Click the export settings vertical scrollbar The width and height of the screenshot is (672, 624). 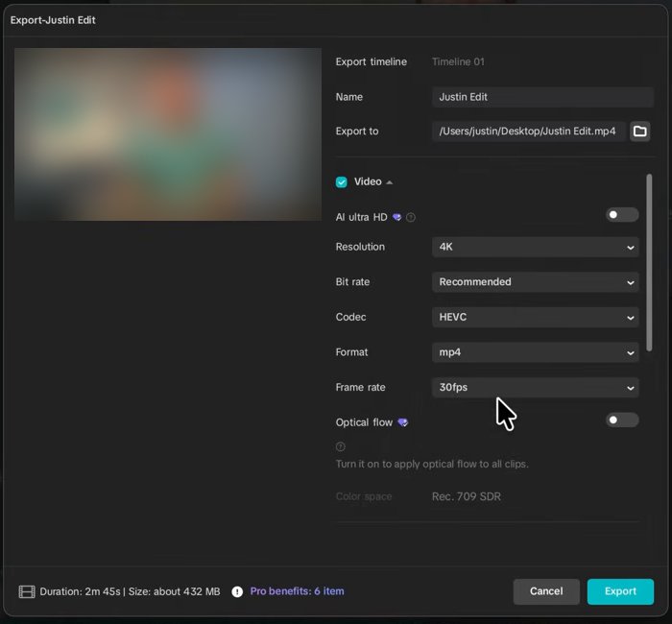point(649,262)
